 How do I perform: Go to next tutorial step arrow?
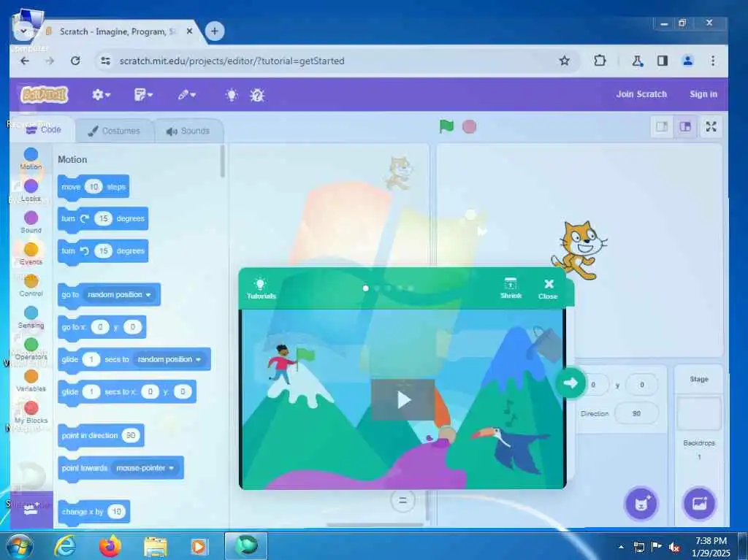[x=570, y=383]
